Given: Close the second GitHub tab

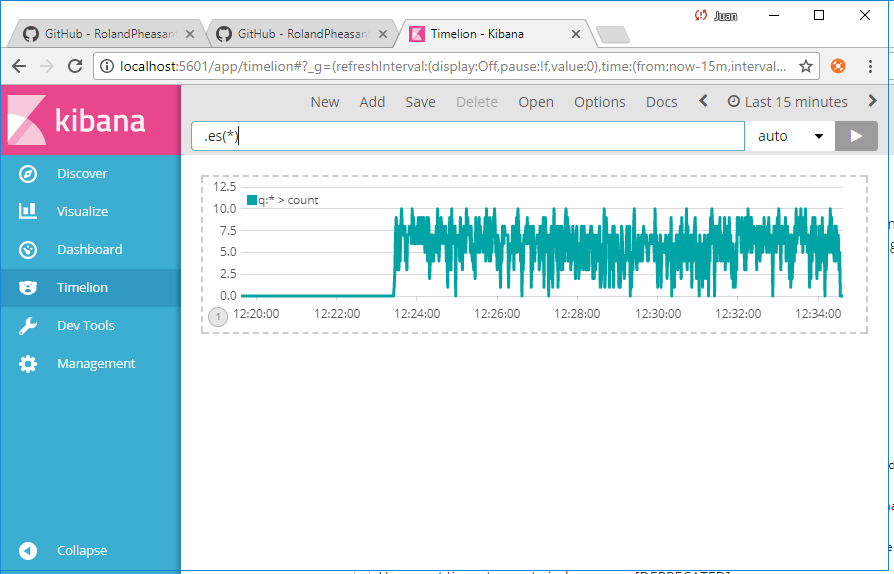Looking at the screenshot, I should [x=383, y=34].
